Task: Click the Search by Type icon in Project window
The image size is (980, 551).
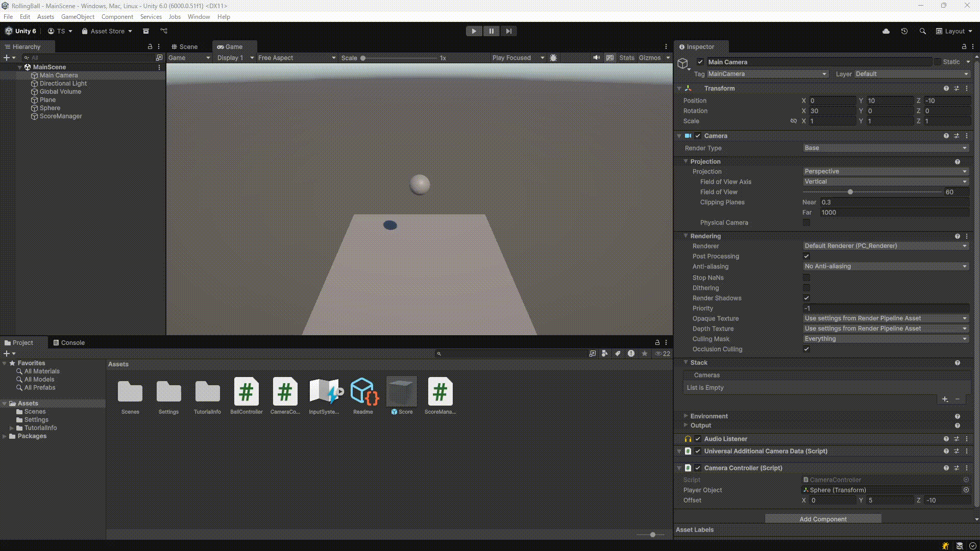Action: pyautogui.click(x=604, y=353)
